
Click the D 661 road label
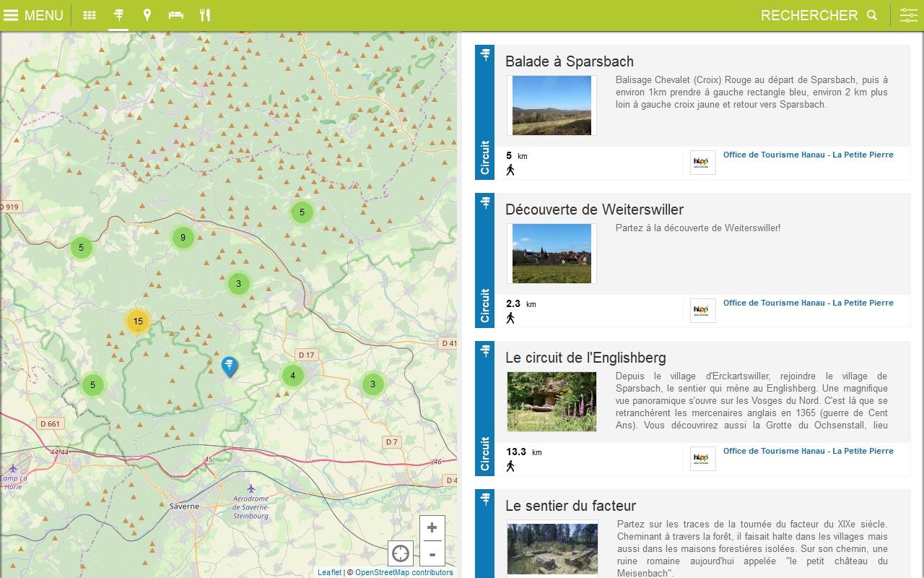click(x=50, y=423)
